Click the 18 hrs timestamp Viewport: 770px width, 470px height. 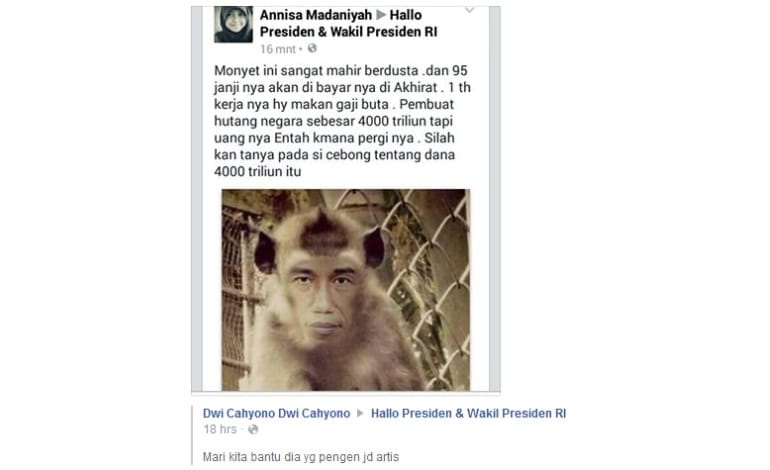pyautogui.click(x=220, y=429)
